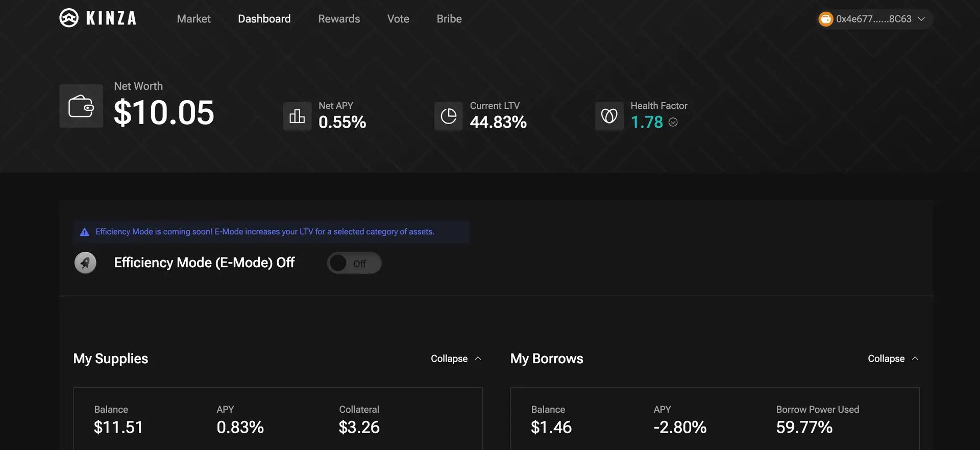Screen dimensions: 980x450
Task: Expand Health Factor details via circled chevron
Action: click(673, 122)
